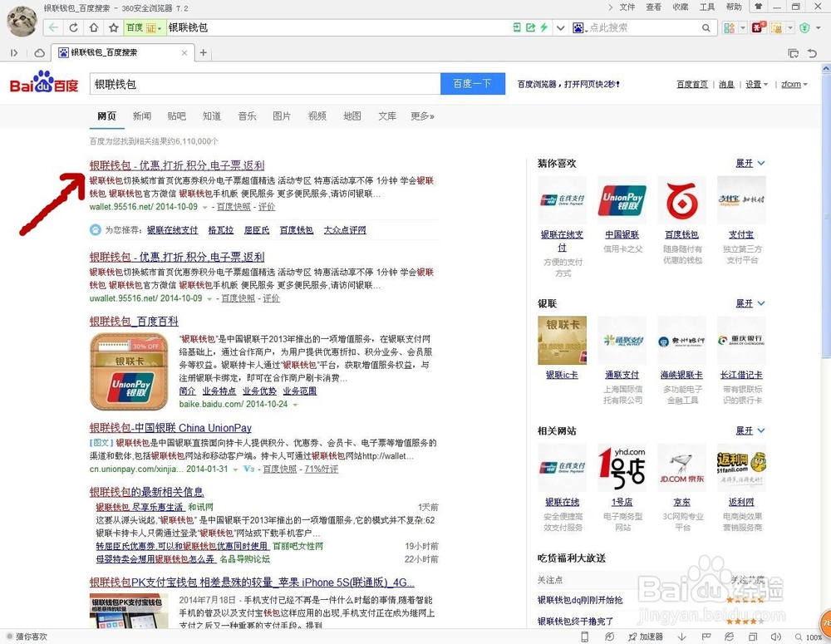Click the recommended 百度钱包 link under 为您推荐
This screenshot has height=644, width=831.
[297, 230]
